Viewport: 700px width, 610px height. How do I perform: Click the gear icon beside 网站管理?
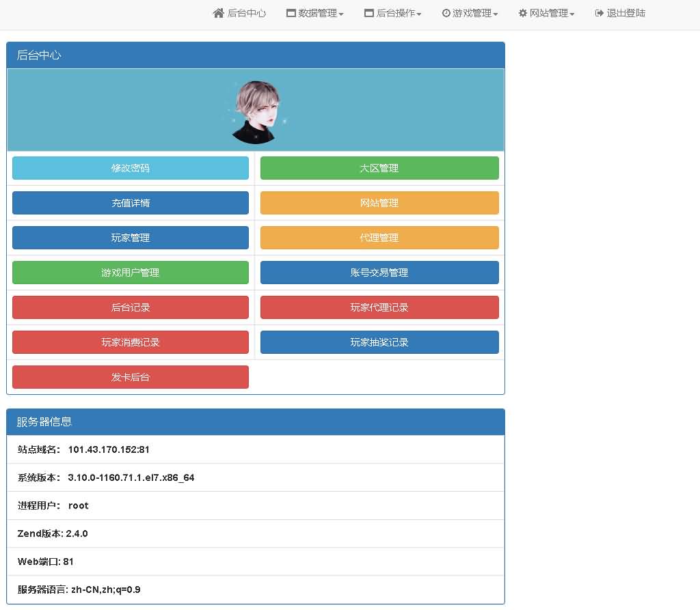click(523, 13)
